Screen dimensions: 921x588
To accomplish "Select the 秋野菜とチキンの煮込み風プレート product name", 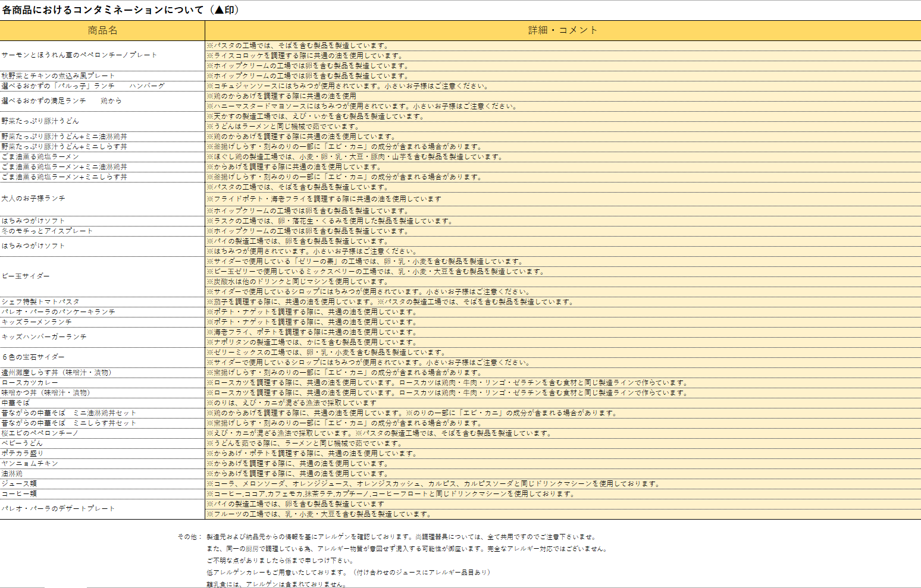I will (x=58, y=76).
